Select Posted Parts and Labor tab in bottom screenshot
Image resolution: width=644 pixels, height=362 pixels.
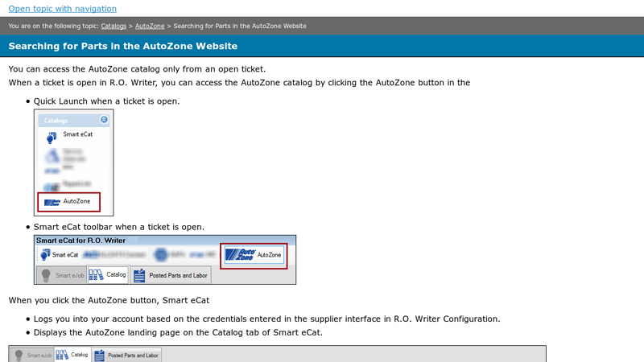[126, 355]
